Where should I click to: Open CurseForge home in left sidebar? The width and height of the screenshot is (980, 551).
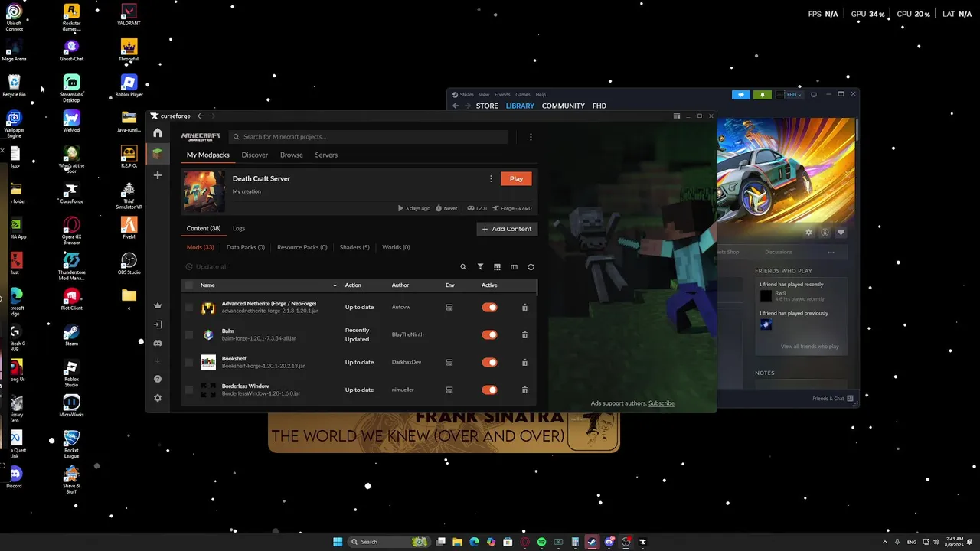pyautogui.click(x=158, y=133)
